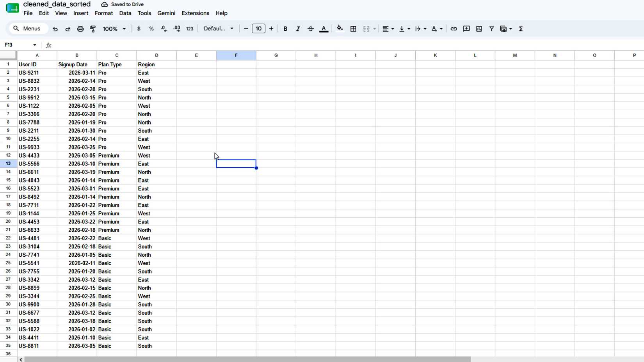Insert comment icon
644x362 pixels.
(x=466, y=29)
